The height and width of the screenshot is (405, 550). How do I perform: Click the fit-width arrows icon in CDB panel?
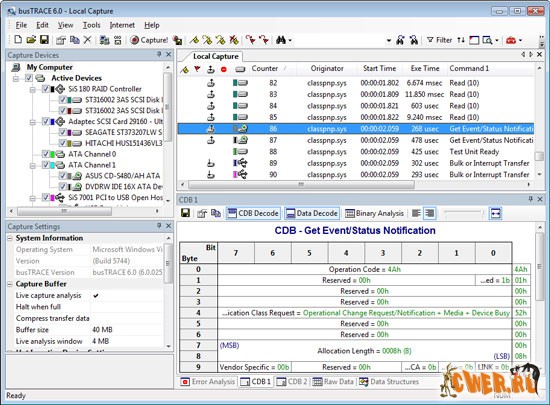pos(495,213)
